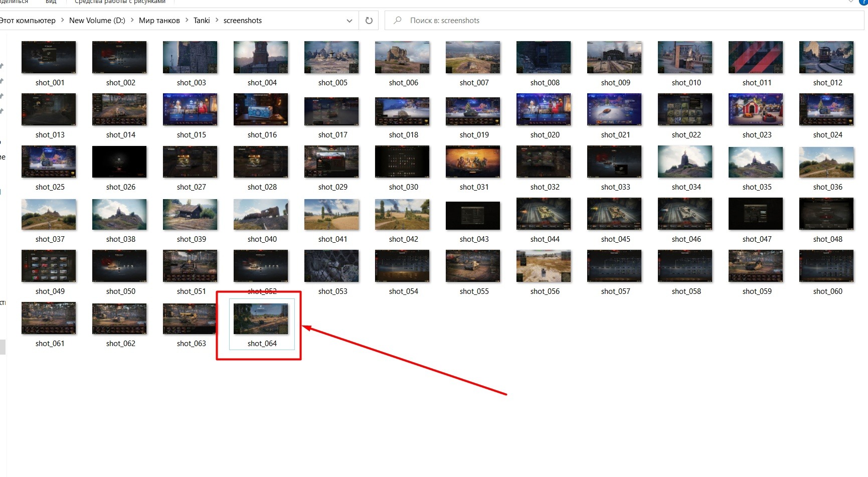Screen dimensions: 868x477
Task: Select thumbnail shot_056
Action: [x=544, y=266]
